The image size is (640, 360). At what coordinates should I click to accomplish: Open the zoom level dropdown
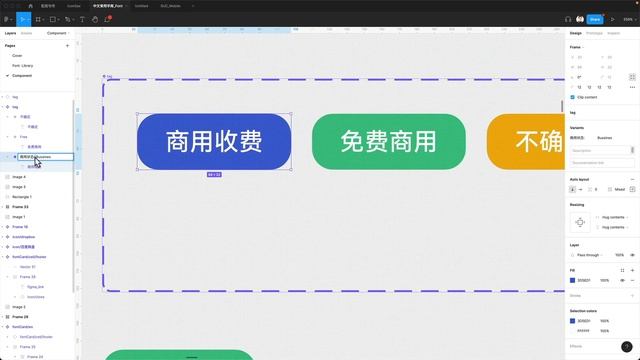click(x=630, y=19)
